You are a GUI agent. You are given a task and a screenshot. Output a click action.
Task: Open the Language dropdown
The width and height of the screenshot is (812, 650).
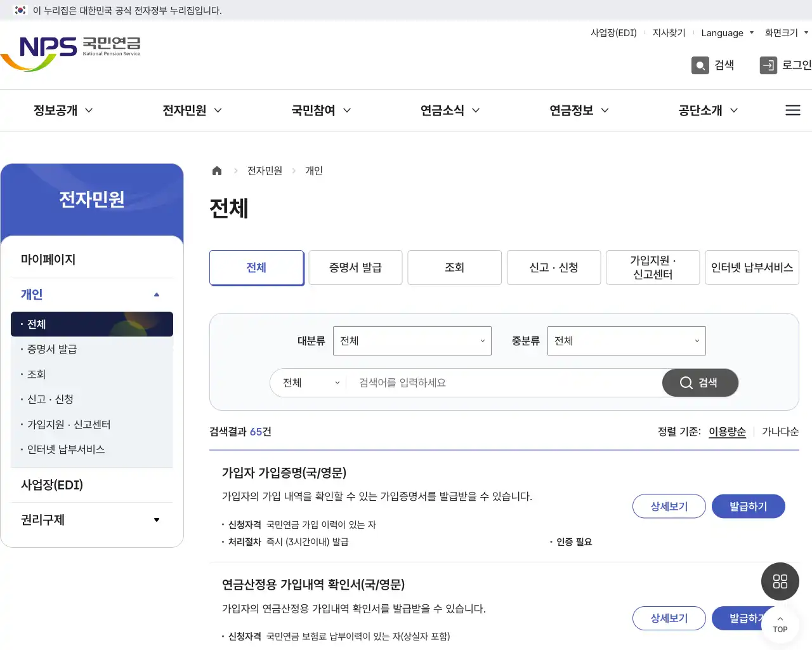pos(728,33)
